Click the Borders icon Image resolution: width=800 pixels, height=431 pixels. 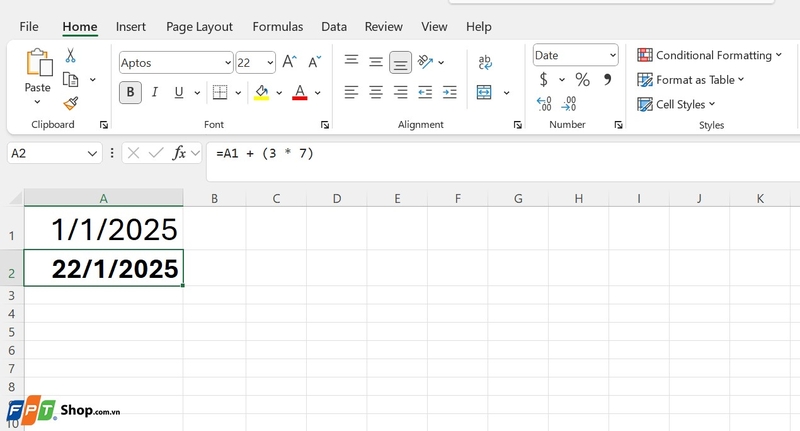(220, 92)
